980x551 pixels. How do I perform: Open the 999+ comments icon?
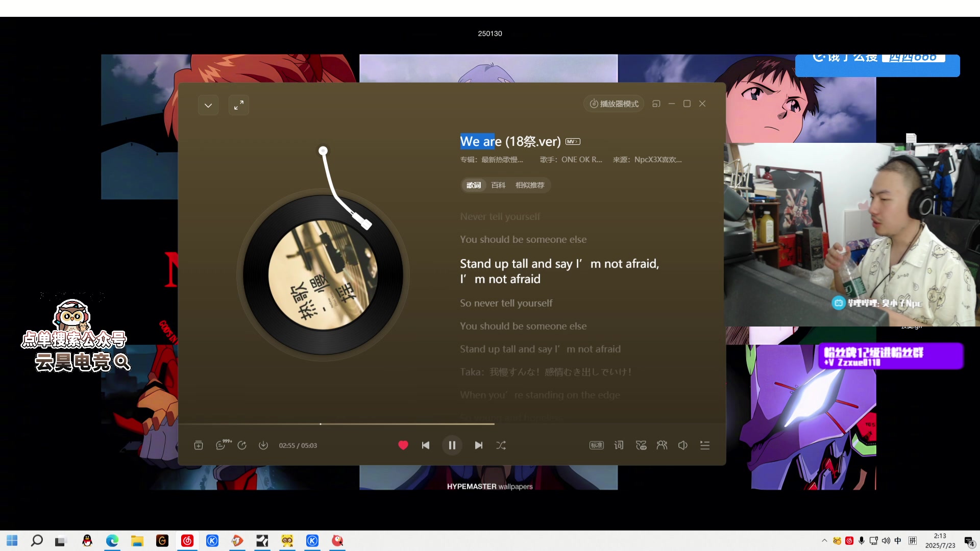223,445
